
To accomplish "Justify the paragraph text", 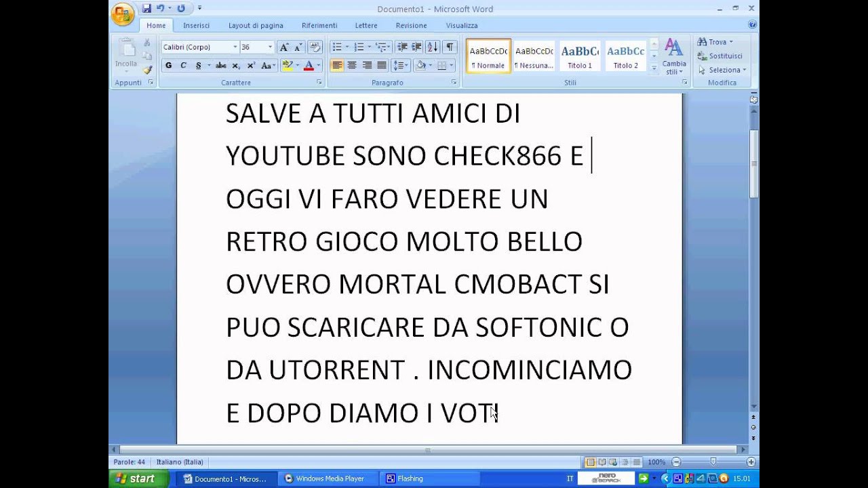I will [382, 66].
